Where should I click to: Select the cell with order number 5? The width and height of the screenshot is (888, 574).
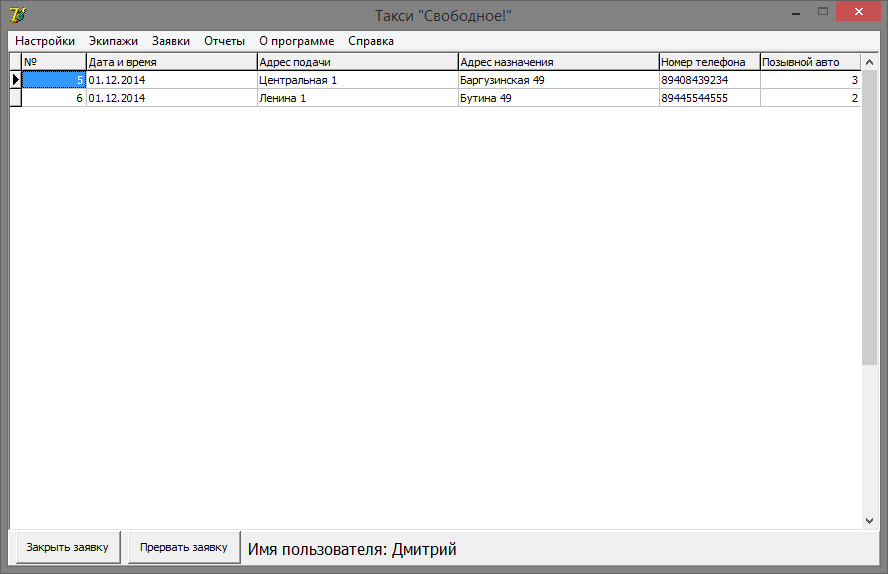point(54,80)
